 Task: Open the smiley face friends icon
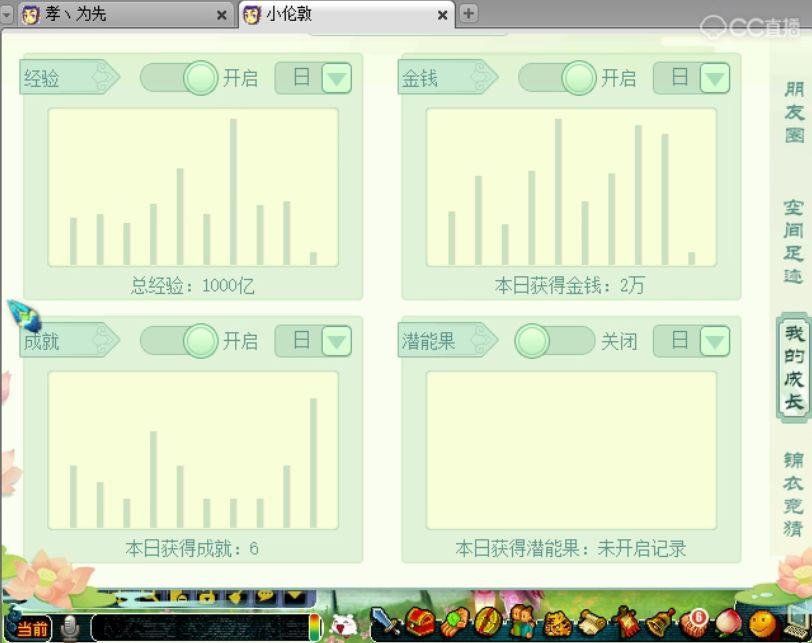[x=763, y=624]
